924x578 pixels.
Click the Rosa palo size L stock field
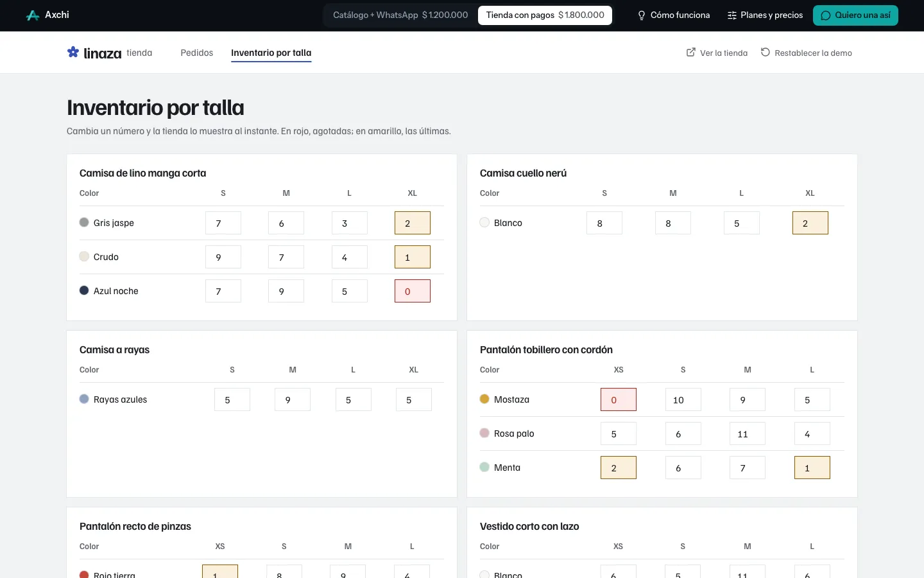pos(812,433)
